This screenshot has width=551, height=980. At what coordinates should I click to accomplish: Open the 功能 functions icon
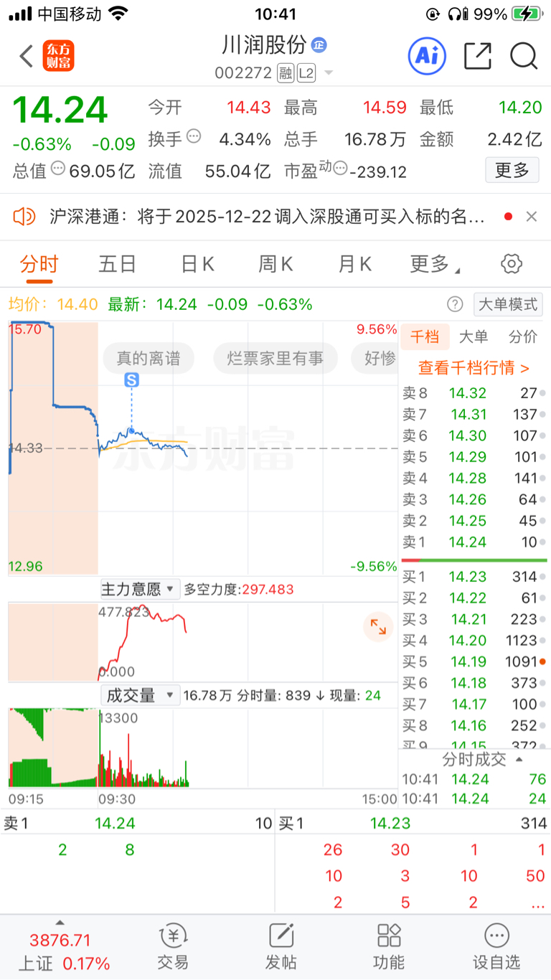point(389,948)
